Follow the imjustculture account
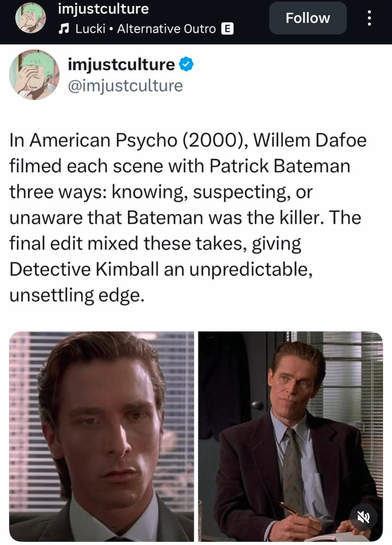The image size is (392, 545). click(x=308, y=18)
